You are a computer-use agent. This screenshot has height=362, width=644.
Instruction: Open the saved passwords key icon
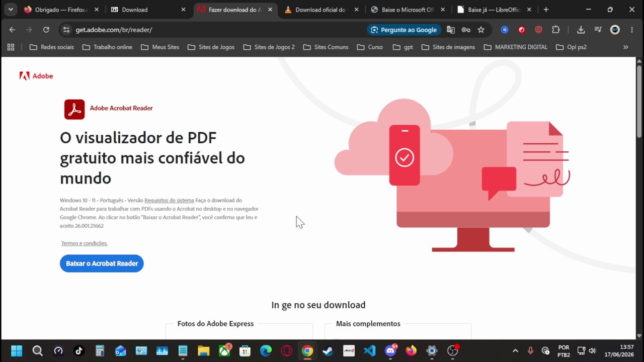click(x=466, y=30)
